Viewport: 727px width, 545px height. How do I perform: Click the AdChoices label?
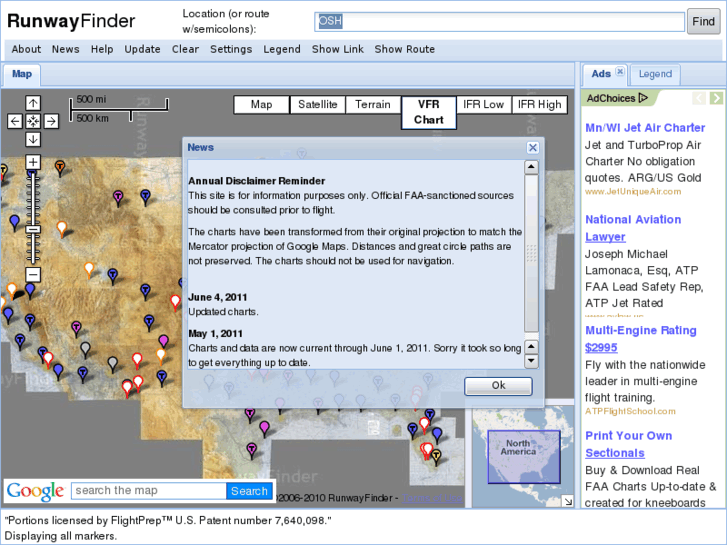(611, 98)
